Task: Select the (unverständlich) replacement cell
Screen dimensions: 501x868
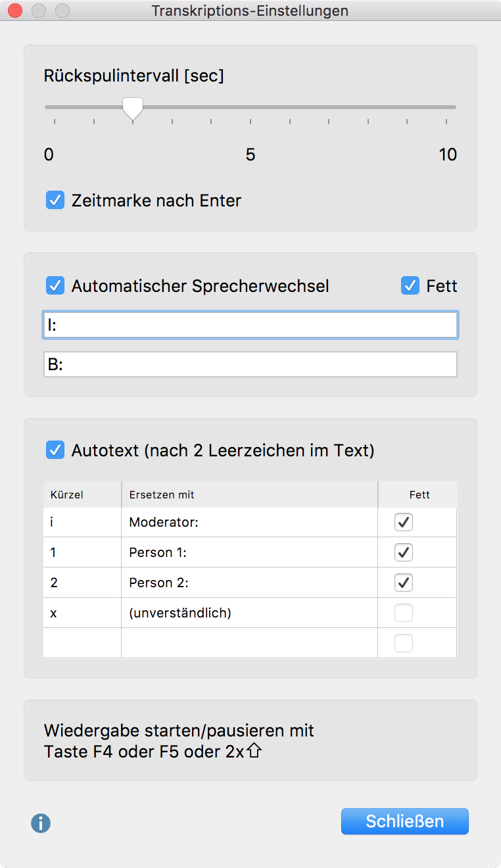Action: pyautogui.click(x=250, y=613)
